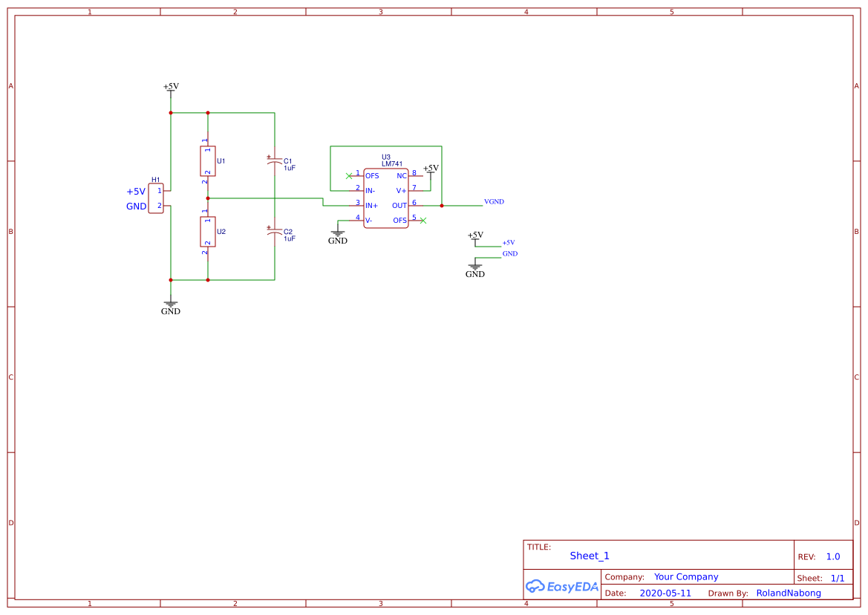Click the RolandNabong drawn-by name

789,593
